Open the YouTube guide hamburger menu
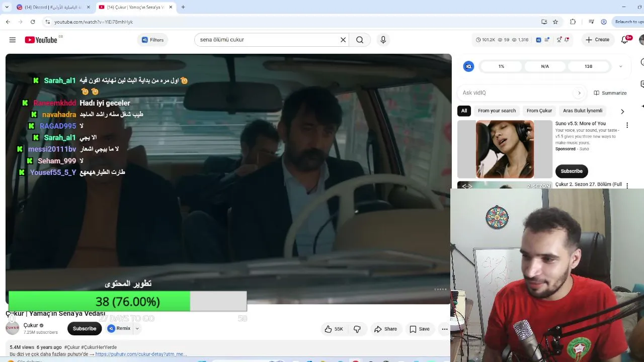644x362 pixels. 13,40
